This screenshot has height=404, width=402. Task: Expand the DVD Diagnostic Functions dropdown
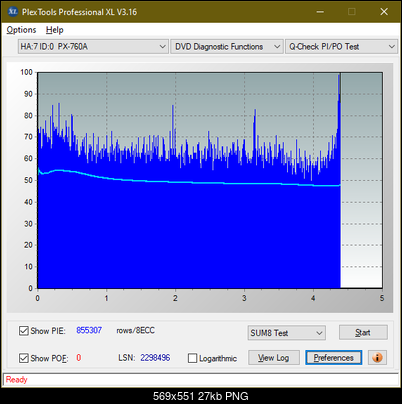pyautogui.click(x=227, y=47)
